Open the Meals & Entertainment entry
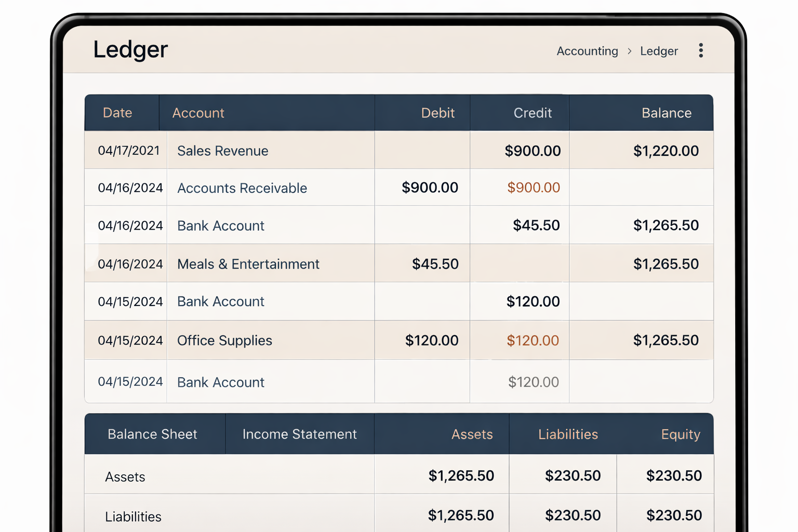This screenshot has width=798, height=532. [248, 264]
